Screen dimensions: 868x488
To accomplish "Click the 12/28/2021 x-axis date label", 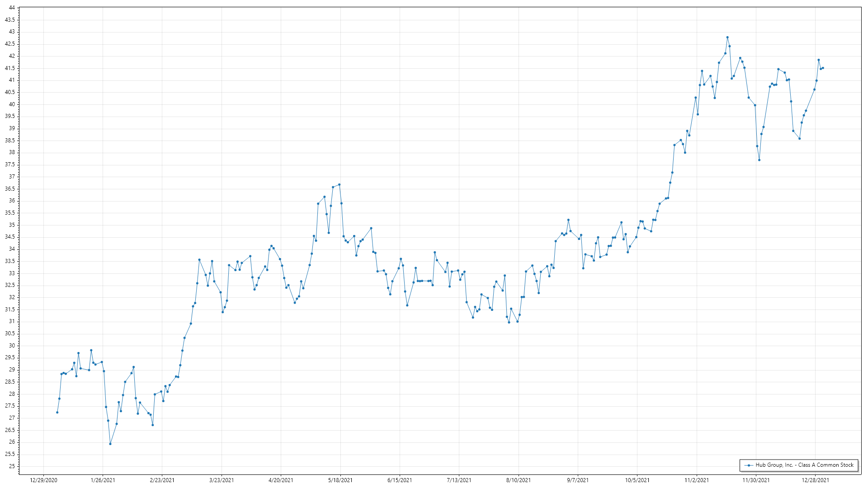I will point(815,480).
